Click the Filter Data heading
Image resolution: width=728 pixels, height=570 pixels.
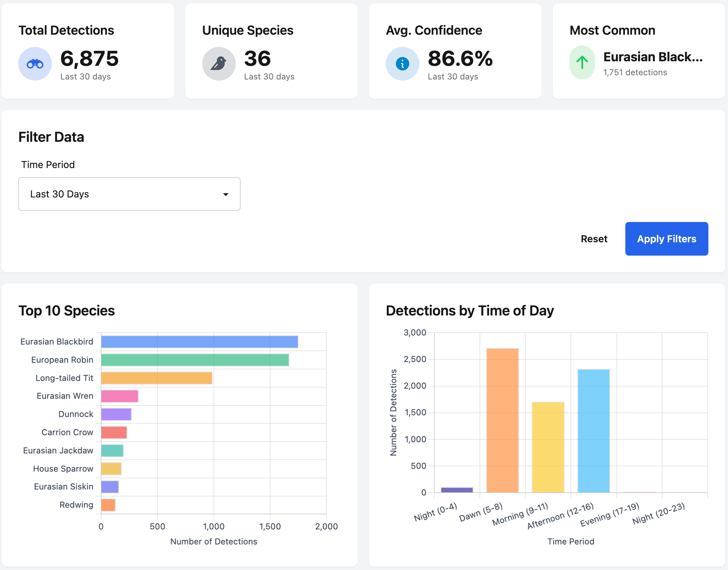click(x=51, y=137)
